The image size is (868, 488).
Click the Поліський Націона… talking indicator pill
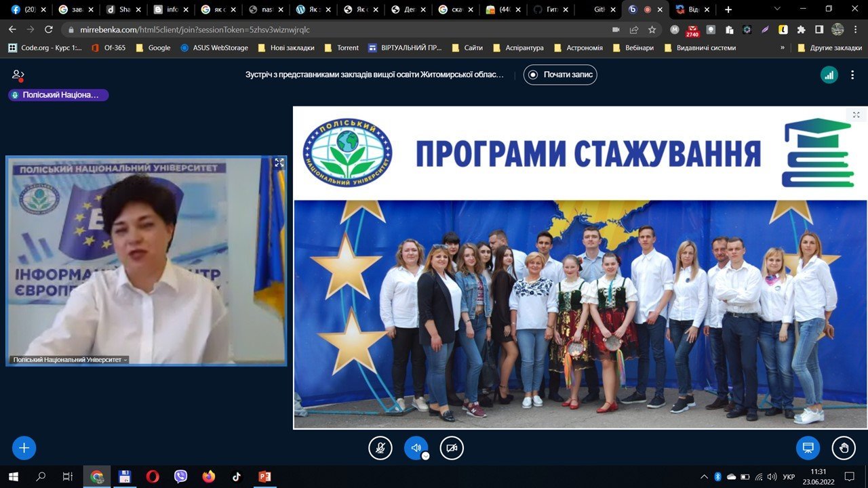(x=58, y=96)
